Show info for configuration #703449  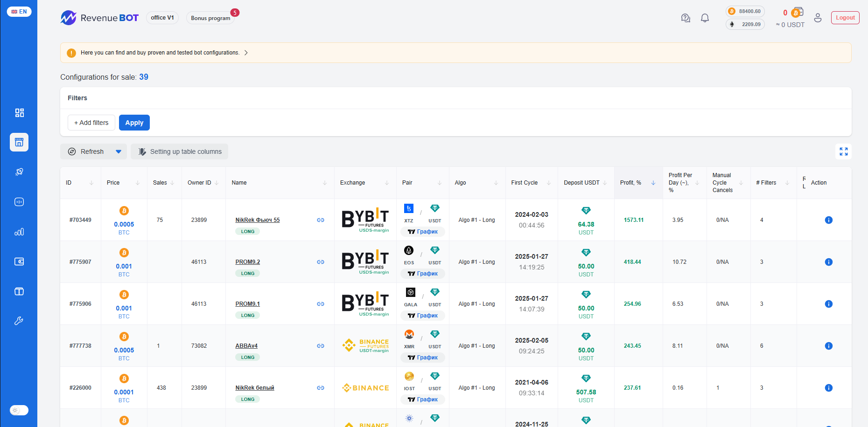tap(829, 220)
